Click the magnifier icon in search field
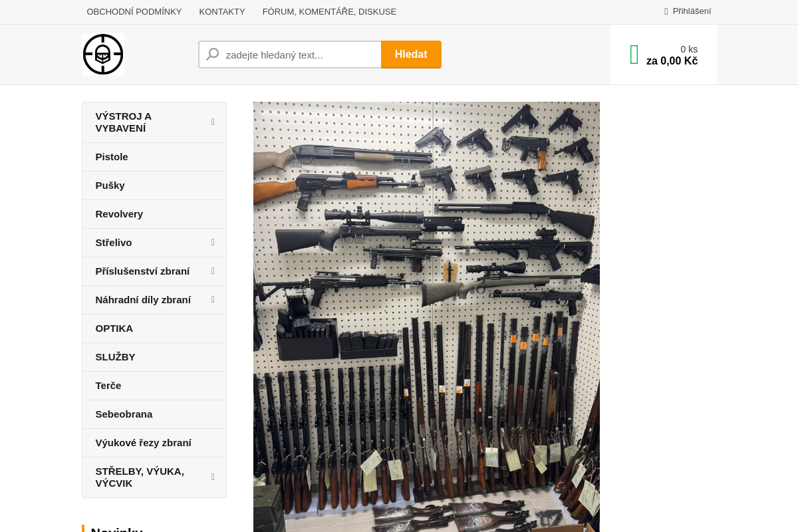Viewport: 798px width, 532px height. (213, 55)
